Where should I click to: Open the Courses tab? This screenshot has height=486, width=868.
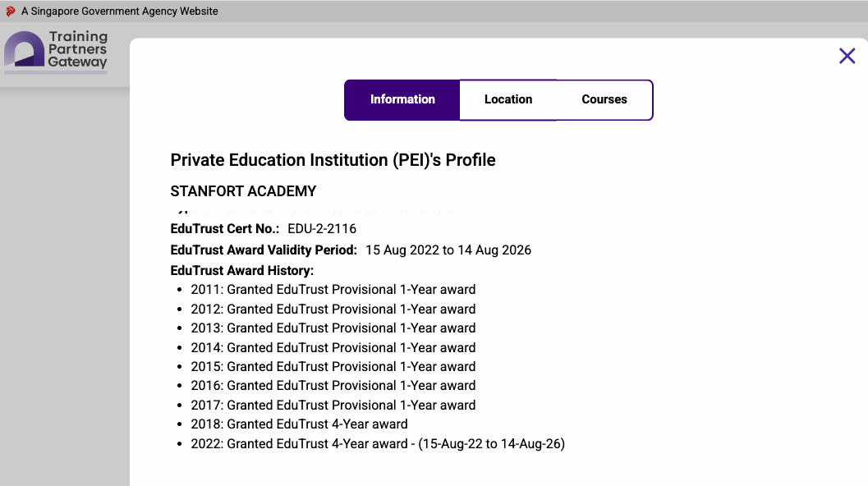(x=604, y=99)
